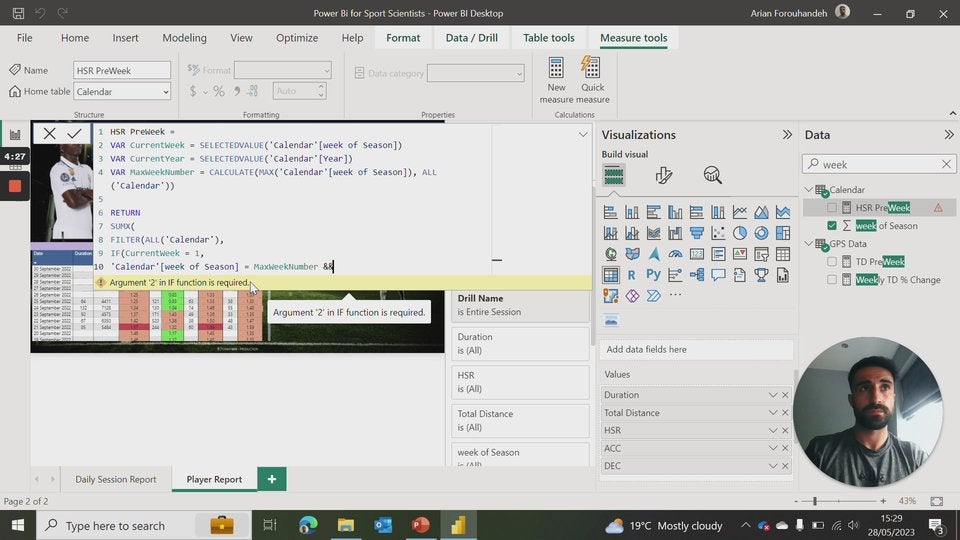Select the globe map visual
The image size is (960, 540).
pos(610,253)
